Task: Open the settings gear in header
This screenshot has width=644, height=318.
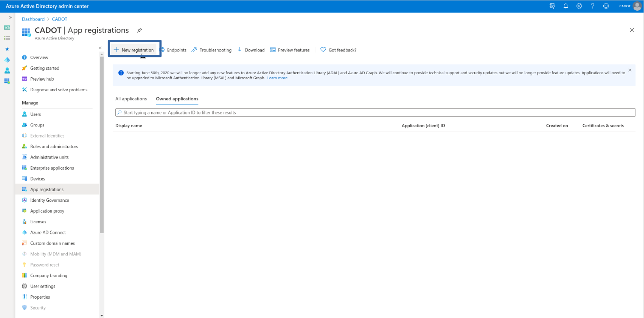Action: point(579,6)
